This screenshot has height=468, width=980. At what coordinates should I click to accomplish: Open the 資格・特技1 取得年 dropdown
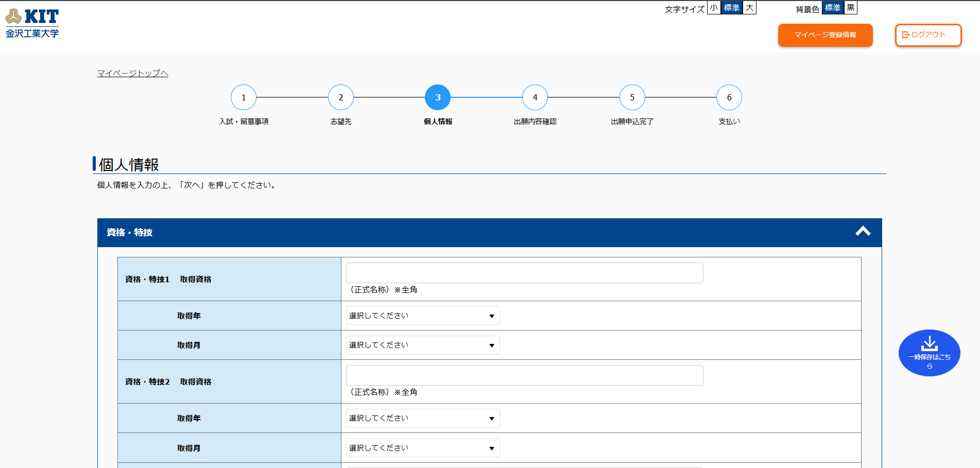coord(423,316)
